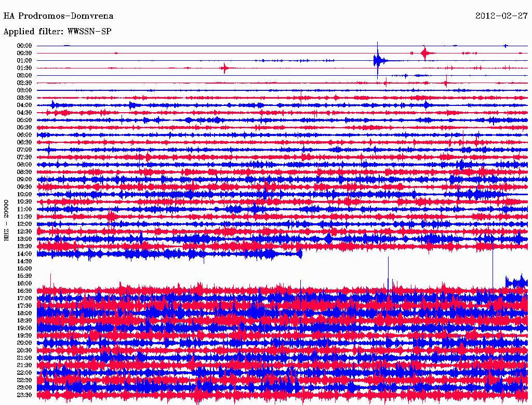Select the 15:30 time label
532x405 pixels.
coord(24,276)
